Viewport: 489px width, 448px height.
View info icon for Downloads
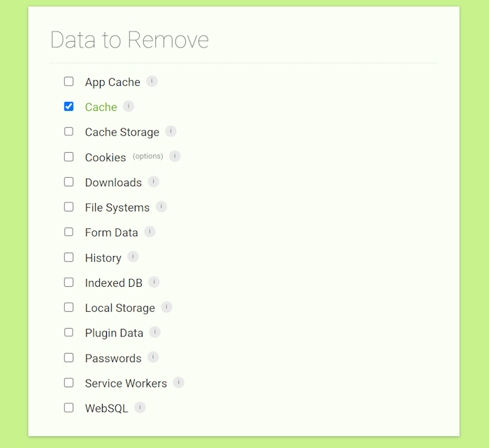pos(153,181)
